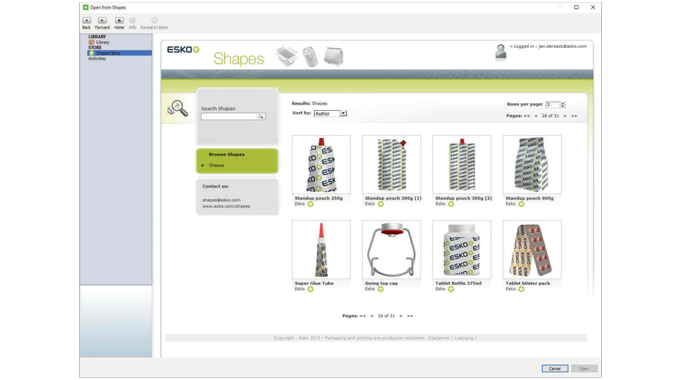Click green badge under Standup pouch 300g (1)
Viewport: 680px width, 380px height.
[381, 204]
